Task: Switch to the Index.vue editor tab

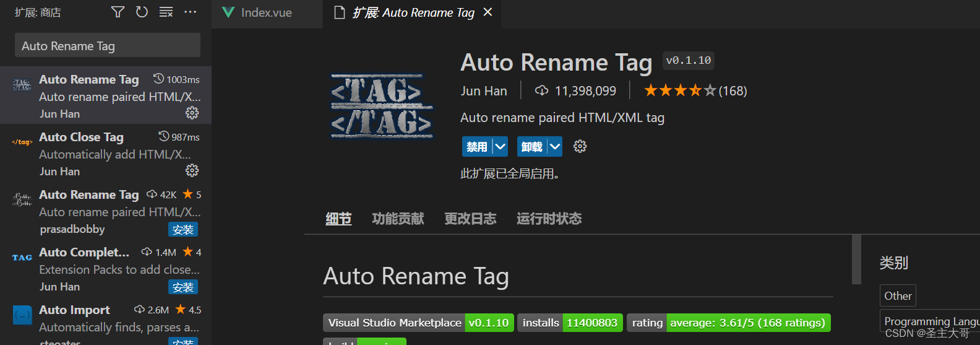Action: tap(267, 12)
